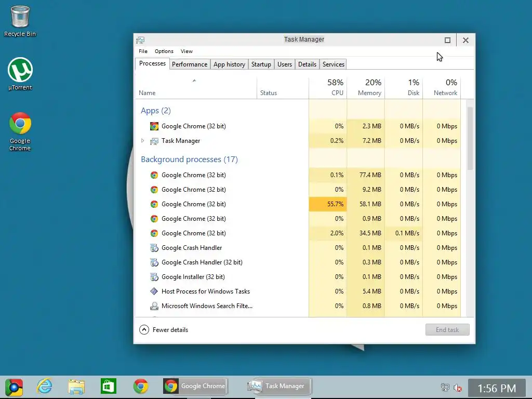Switch to Google Chrome taskbar window button

click(195, 386)
